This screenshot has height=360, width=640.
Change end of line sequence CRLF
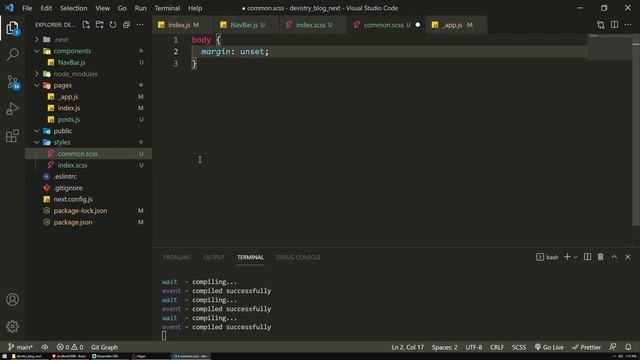[497, 347]
